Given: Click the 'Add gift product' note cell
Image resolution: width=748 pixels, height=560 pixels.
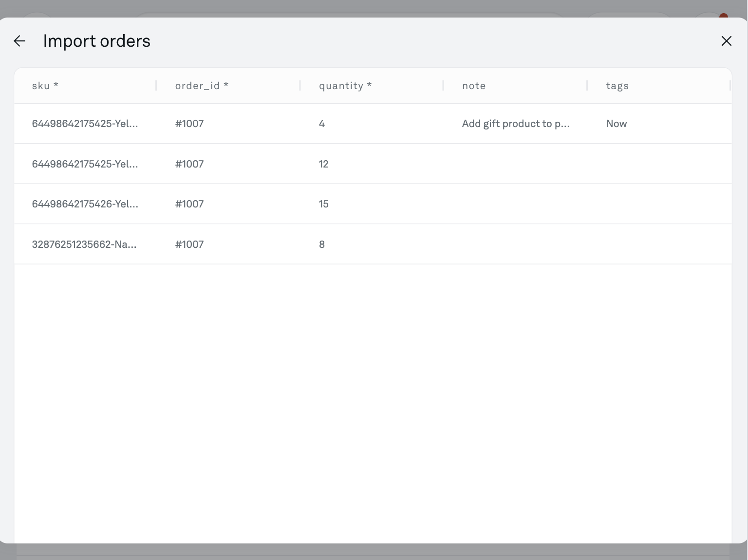Looking at the screenshot, I should click(x=515, y=124).
